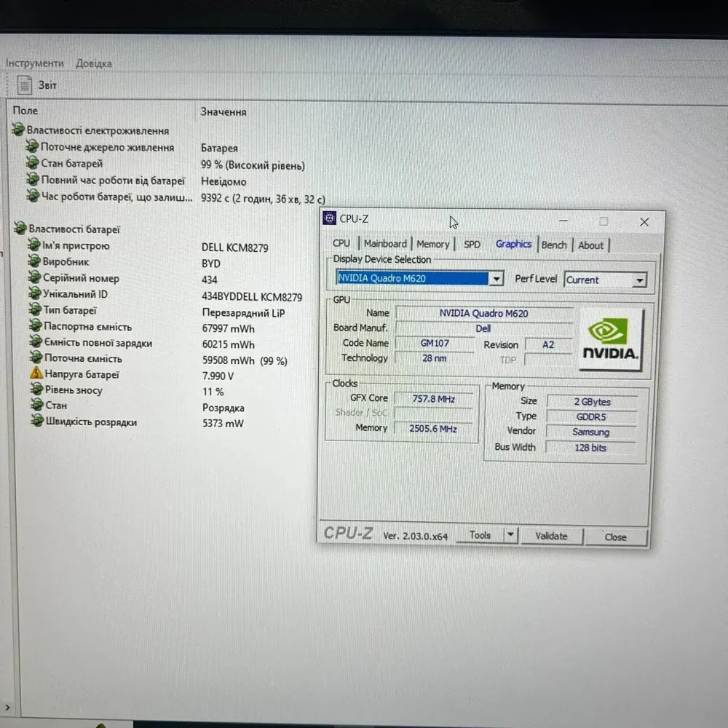Switch to the Memory tab in CPU-Z
The height and width of the screenshot is (728, 728).
point(433,244)
